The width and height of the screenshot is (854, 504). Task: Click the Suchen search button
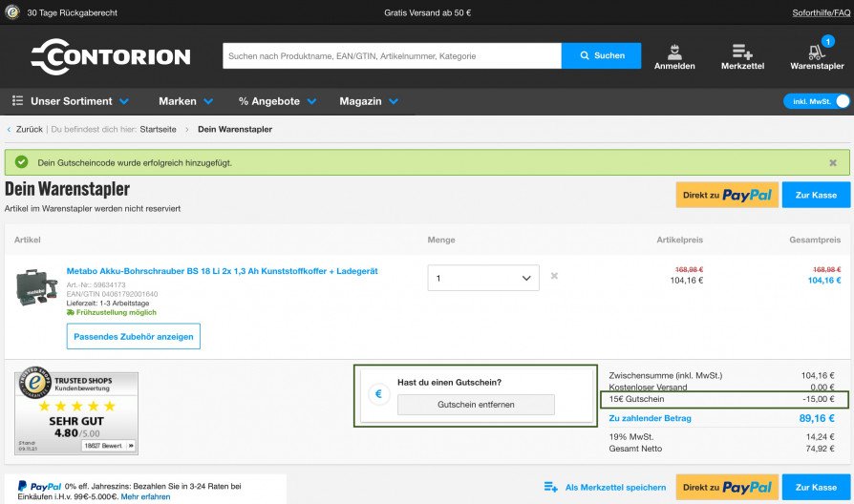click(601, 55)
